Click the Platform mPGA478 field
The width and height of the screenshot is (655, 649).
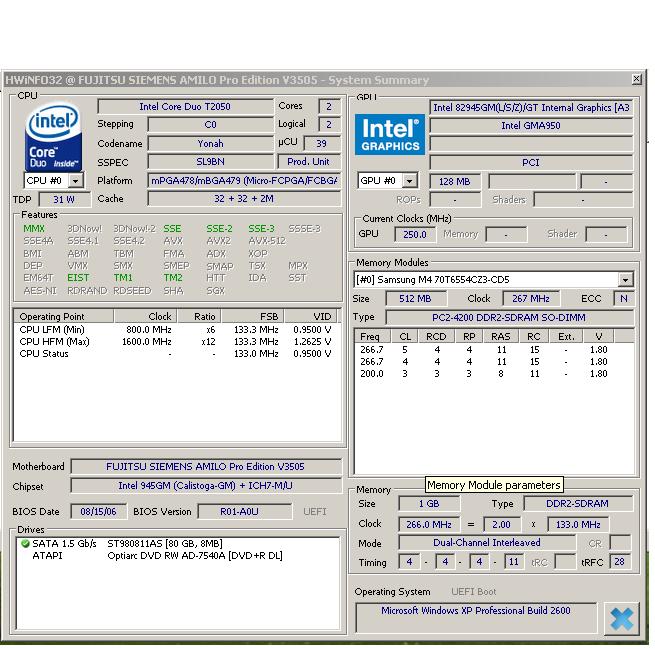[244, 180]
